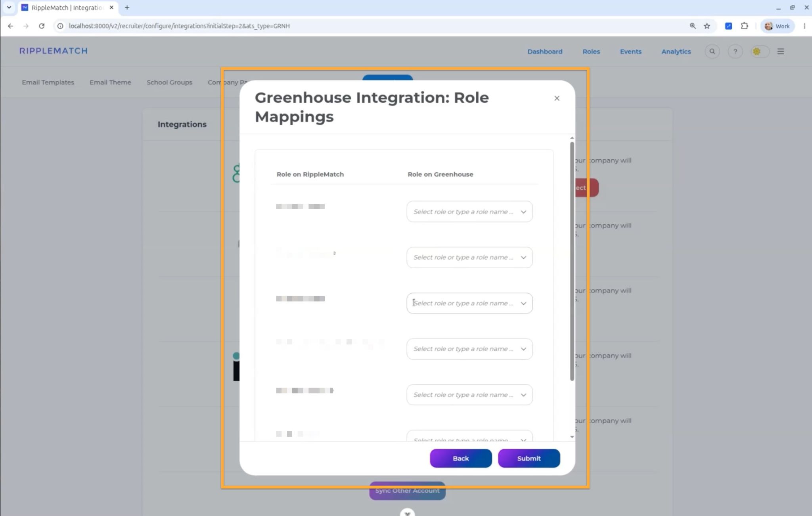Open the fourth Greenhouse role dropdown
812x516 pixels.
pos(469,349)
